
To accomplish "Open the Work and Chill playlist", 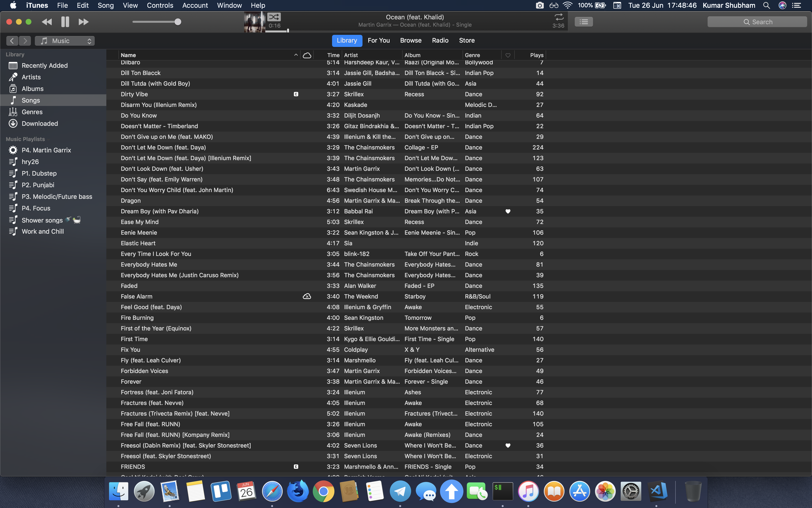I will pos(53,232).
